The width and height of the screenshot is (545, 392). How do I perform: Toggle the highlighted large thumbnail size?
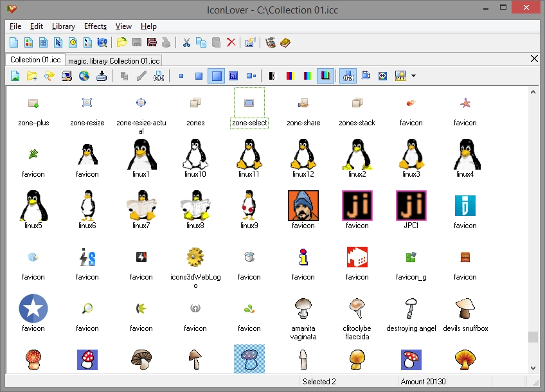(216, 76)
